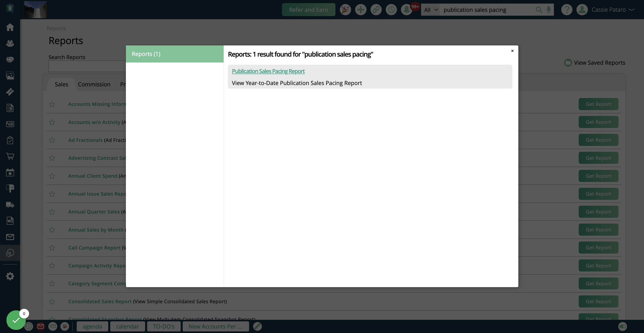644x333 pixels.
Task: Open the Contacts people icon in sidebar
Action: pos(10,43)
